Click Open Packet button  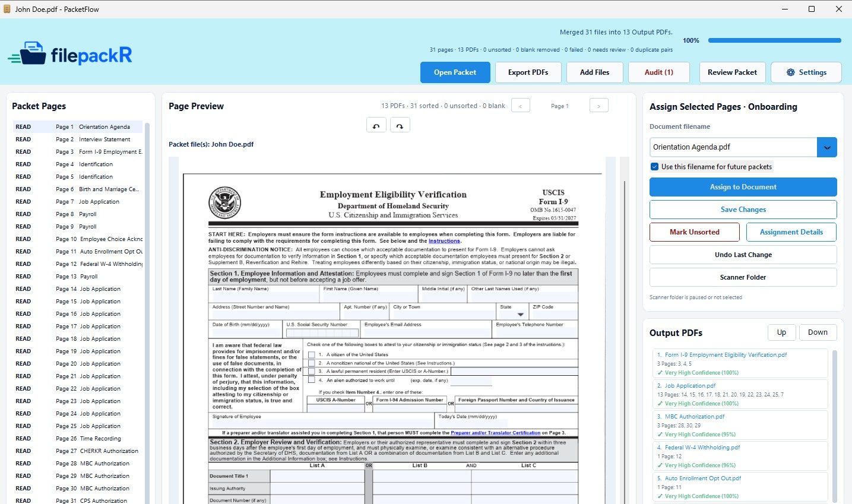(455, 72)
